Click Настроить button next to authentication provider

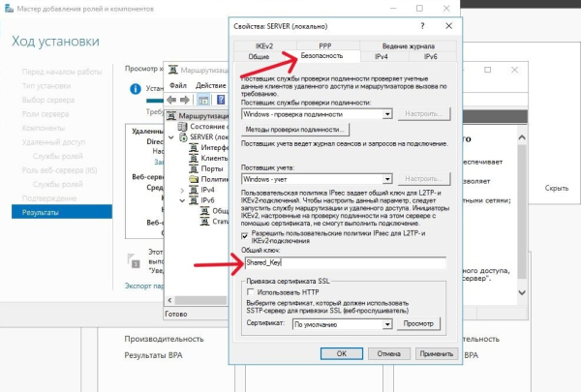[x=424, y=114]
